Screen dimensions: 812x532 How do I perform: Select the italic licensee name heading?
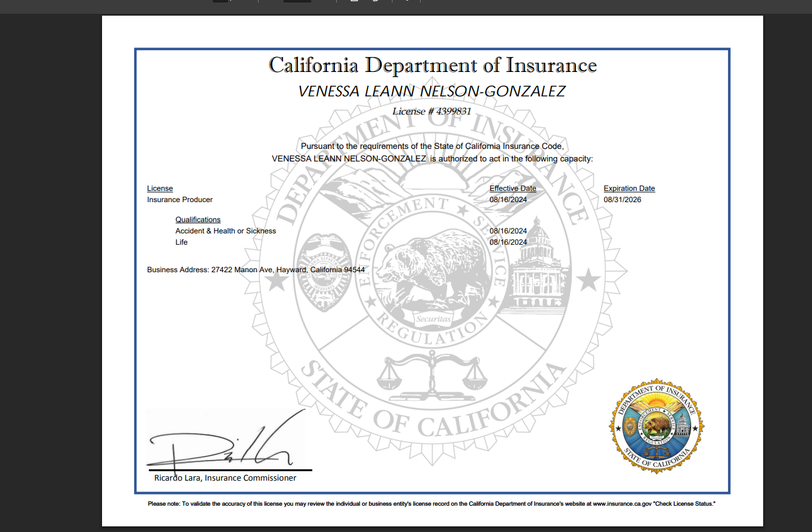click(x=431, y=91)
